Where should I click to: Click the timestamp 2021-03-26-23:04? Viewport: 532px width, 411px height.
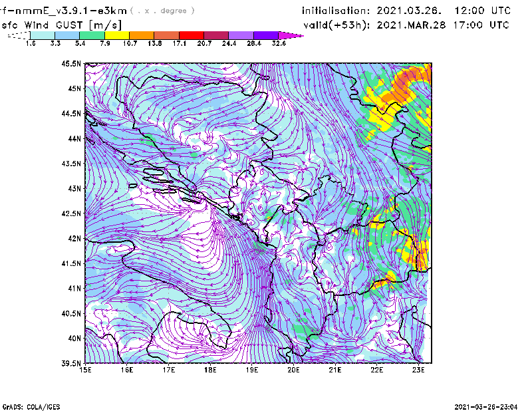(x=486, y=407)
